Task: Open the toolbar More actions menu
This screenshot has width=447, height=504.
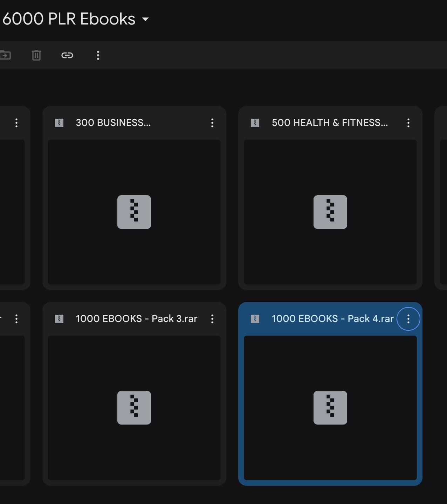Action: pos(98,55)
